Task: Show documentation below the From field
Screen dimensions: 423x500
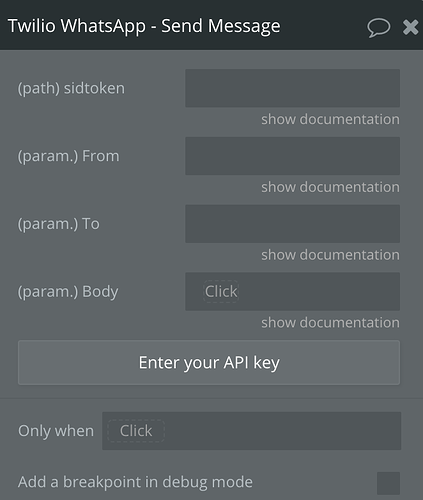Action: 330,187
